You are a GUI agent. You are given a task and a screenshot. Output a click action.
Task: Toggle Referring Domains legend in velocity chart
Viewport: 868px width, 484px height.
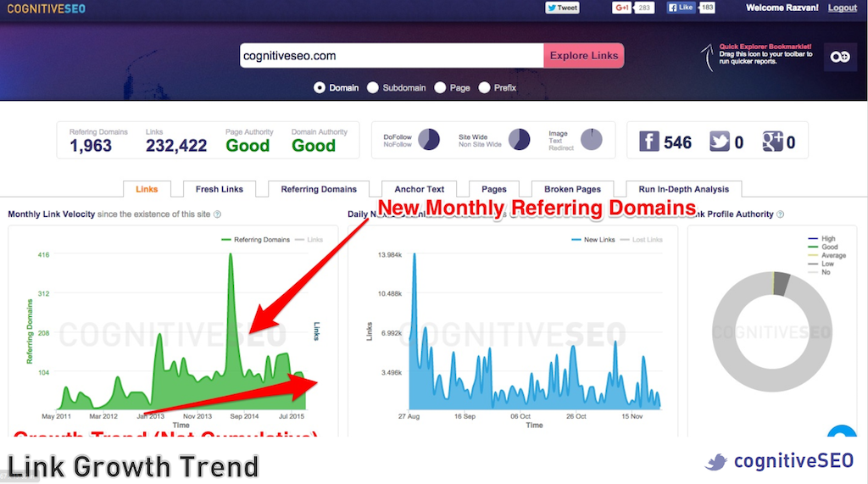click(255, 240)
